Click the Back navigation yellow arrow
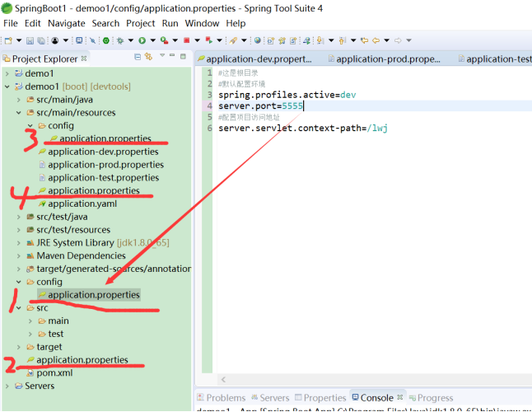This screenshot has height=412, width=532. [x=376, y=40]
